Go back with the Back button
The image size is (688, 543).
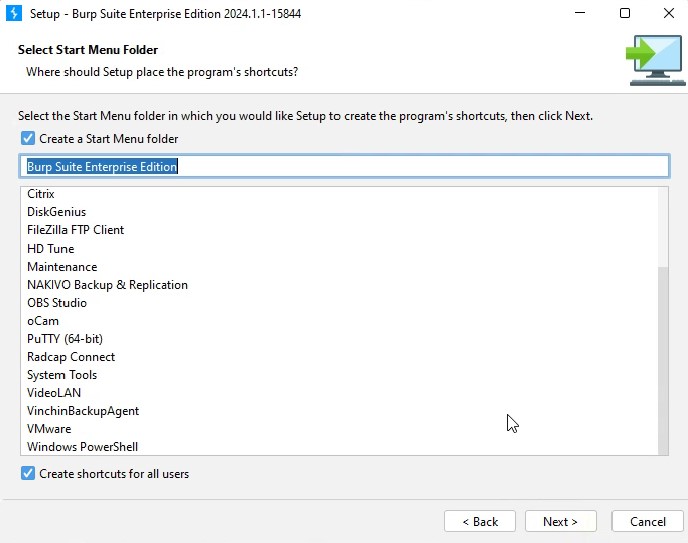(480, 522)
